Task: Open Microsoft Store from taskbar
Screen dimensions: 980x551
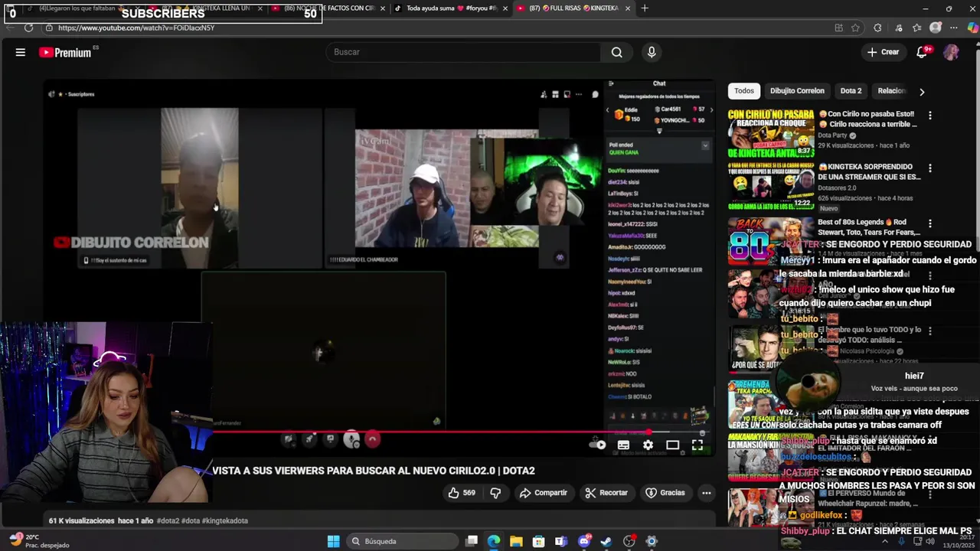Action: coord(539,541)
